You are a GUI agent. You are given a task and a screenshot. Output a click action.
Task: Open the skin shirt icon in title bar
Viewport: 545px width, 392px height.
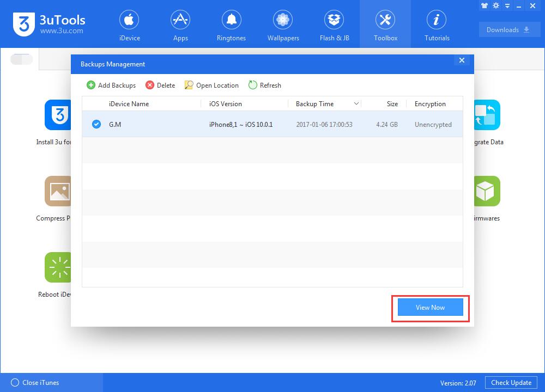pos(485,5)
